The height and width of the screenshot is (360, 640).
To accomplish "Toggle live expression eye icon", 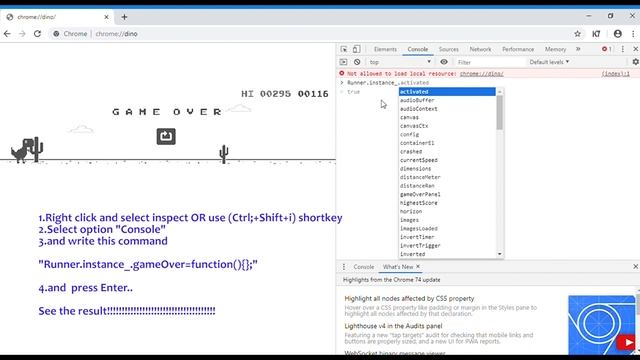I will tap(444, 62).
